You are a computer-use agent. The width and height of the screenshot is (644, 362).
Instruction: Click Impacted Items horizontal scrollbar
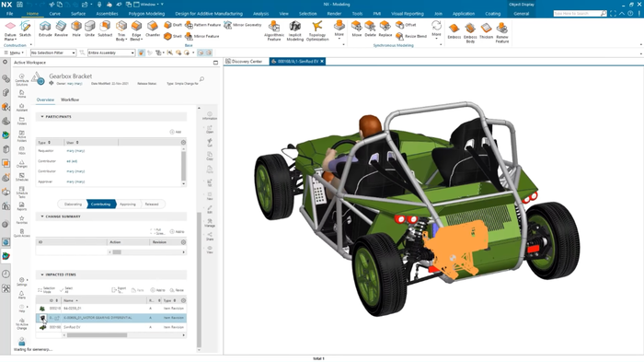(97, 335)
